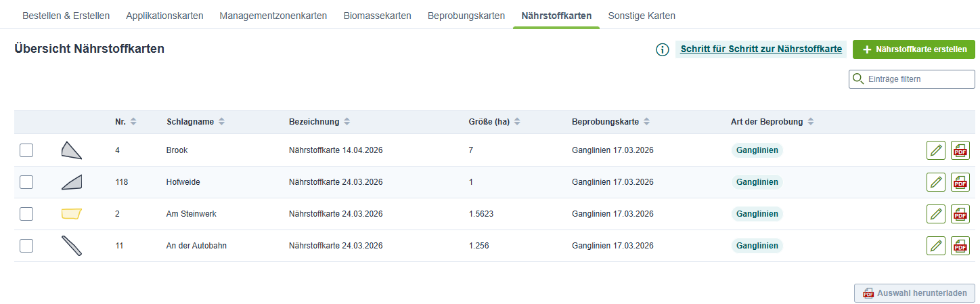This screenshot has height=304, width=980.
Task: Edit the Brook nutrient map via pencil icon
Action: tap(936, 150)
